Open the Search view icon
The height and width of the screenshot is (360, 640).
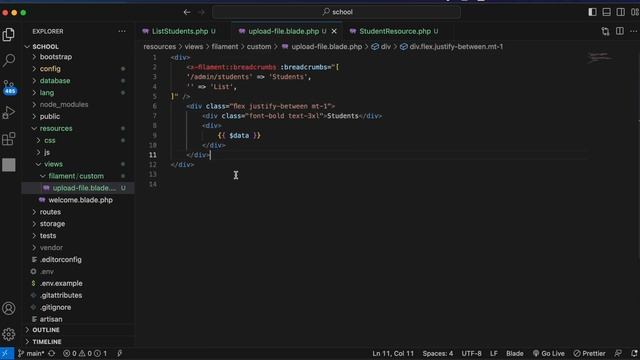point(9,60)
